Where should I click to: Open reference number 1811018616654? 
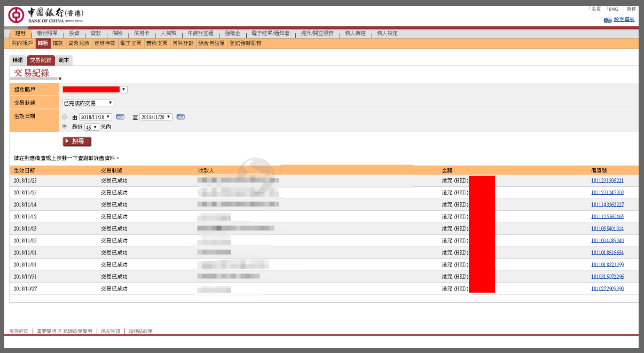pyautogui.click(x=607, y=253)
